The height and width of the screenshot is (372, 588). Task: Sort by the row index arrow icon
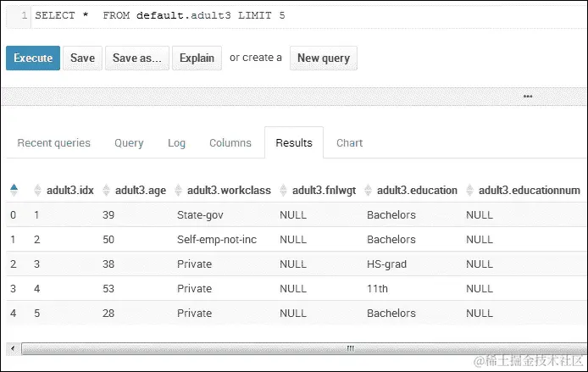pyautogui.click(x=14, y=190)
